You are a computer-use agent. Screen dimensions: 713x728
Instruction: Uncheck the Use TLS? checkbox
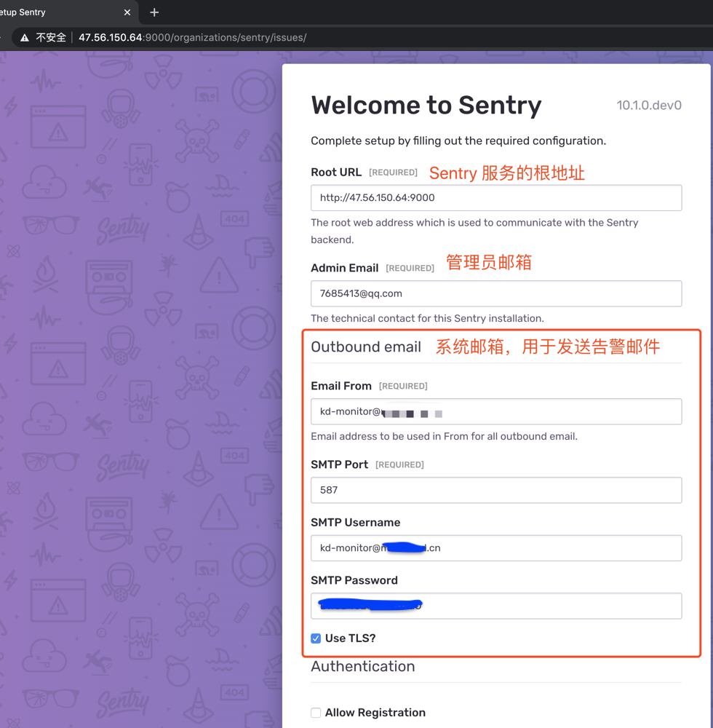[316, 638]
